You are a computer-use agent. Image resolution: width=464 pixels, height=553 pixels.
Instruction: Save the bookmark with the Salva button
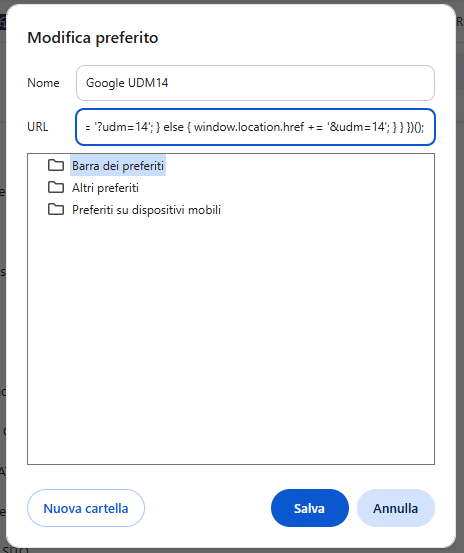tap(310, 508)
